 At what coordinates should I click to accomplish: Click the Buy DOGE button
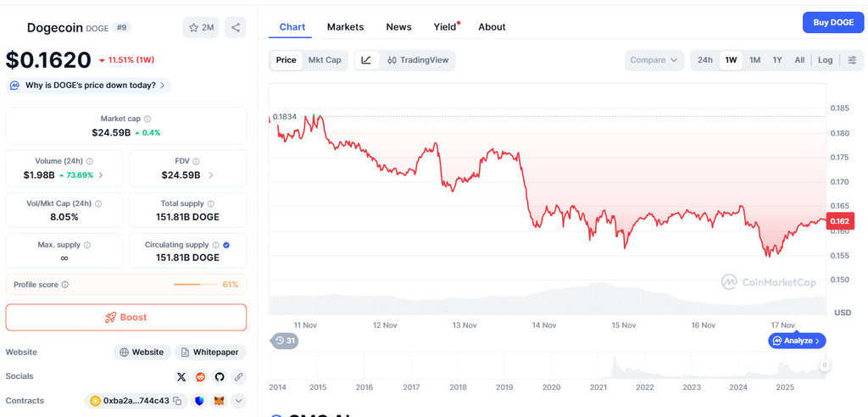tap(832, 23)
